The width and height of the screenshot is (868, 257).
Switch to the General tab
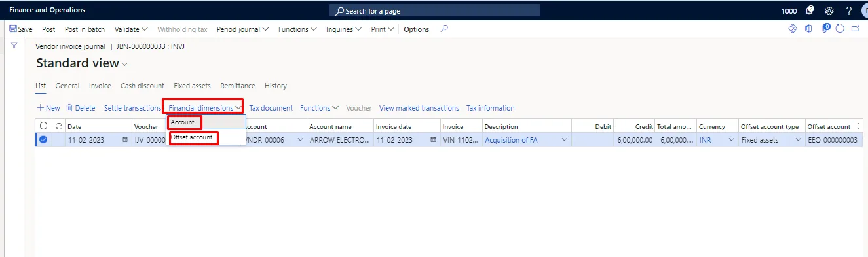pyautogui.click(x=67, y=86)
